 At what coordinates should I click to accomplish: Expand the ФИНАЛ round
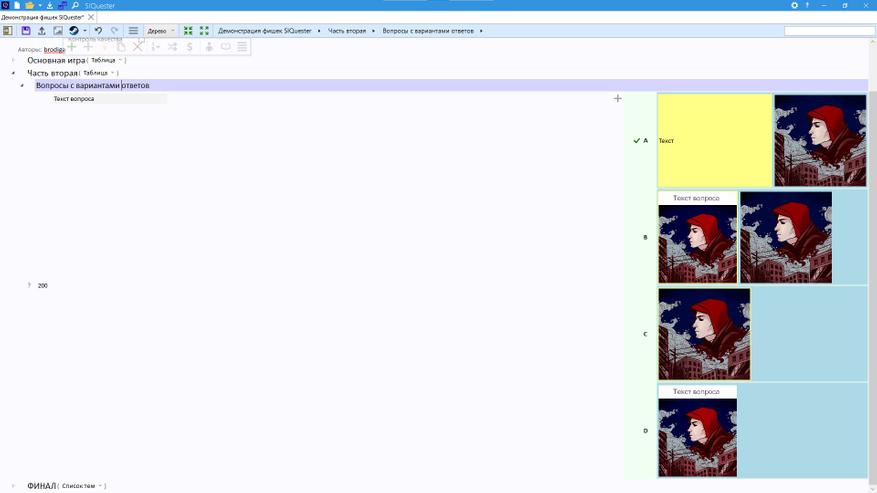[x=13, y=486]
